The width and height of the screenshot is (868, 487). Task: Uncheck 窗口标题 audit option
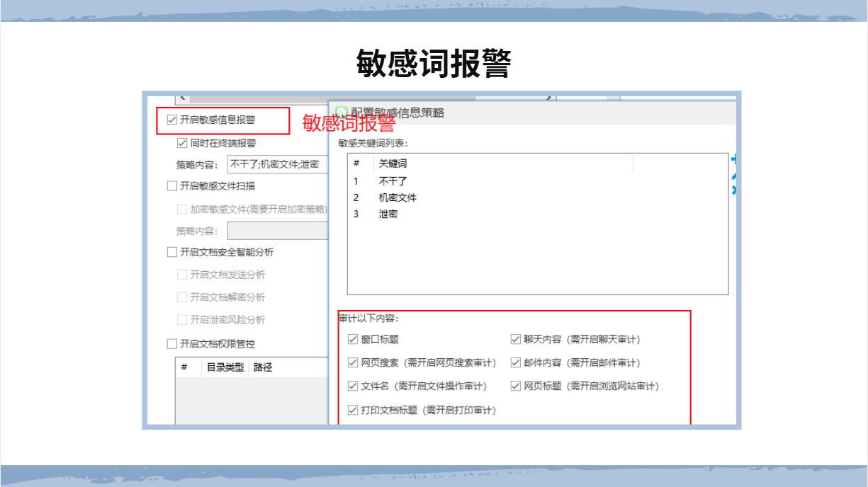(353, 340)
